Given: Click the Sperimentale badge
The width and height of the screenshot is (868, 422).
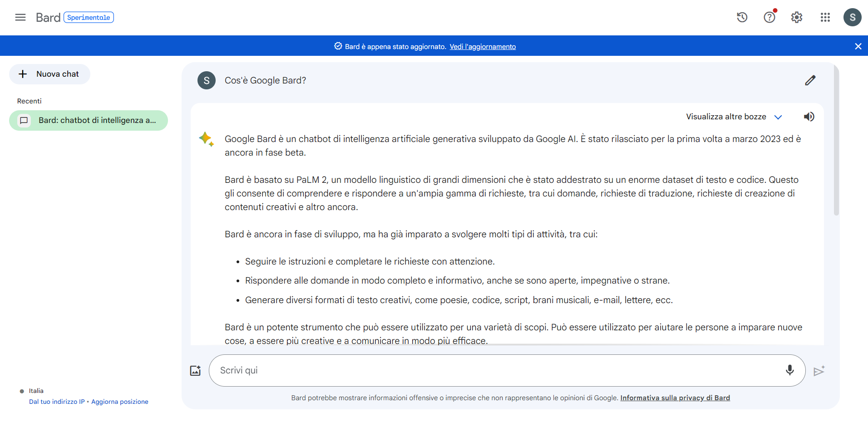Looking at the screenshot, I should [x=89, y=17].
